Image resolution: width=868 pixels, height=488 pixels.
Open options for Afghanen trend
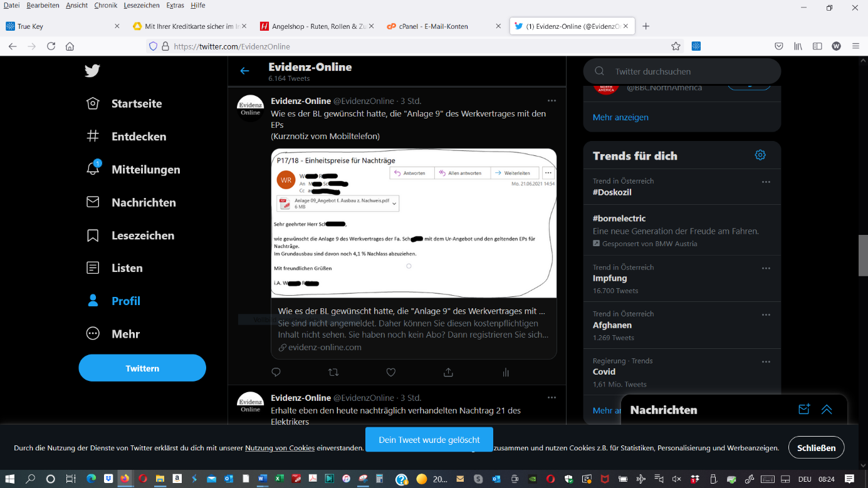coord(766,314)
